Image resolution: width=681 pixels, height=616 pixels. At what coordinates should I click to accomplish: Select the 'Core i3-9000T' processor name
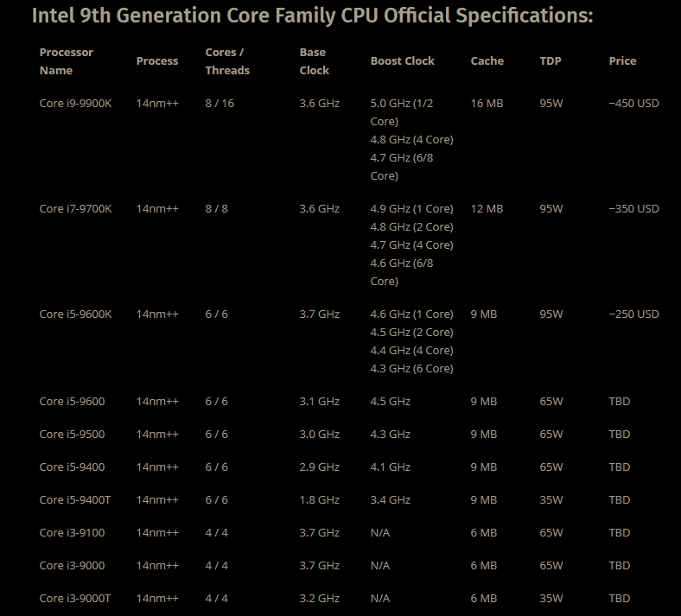(75, 599)
